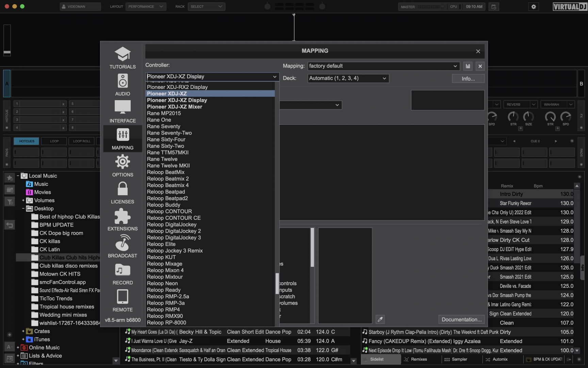Click the favorites star folder icon

coord(10,178)
